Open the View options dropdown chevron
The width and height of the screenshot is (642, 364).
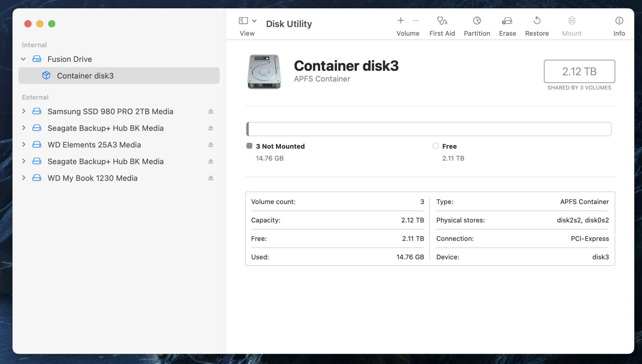coord(255,21)
